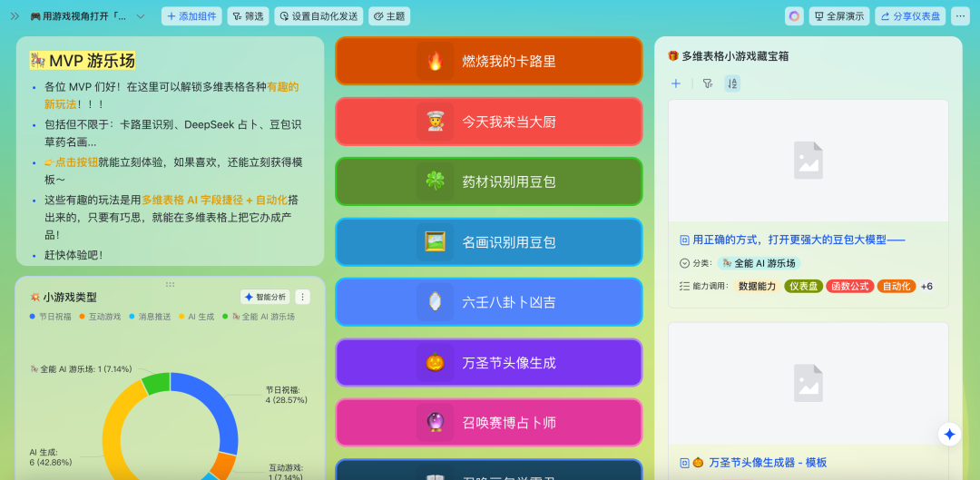980x480 pixels.
Task: Expand the sidebar with double-chevron icon
Action: [x=15, y=16]
